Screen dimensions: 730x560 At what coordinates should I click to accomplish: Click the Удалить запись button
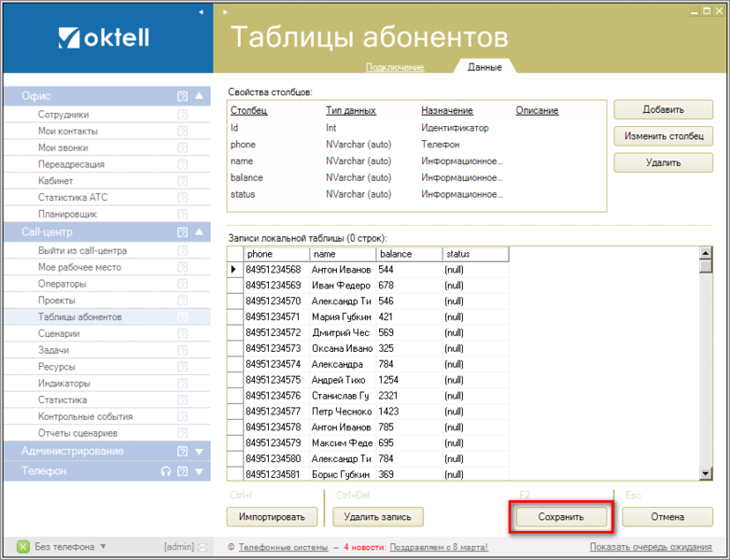point(377,517)
